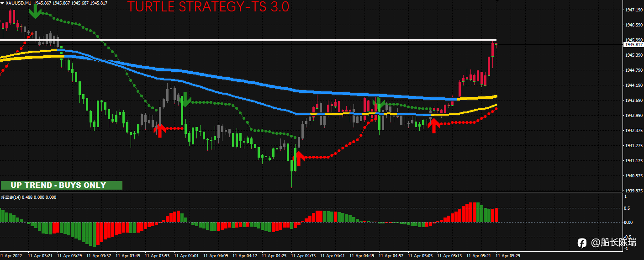This screenshot has height=260, width=644.
Task: Click the 1946.590 price axis label
Action: pyautogui.click(x=633, y=25)
